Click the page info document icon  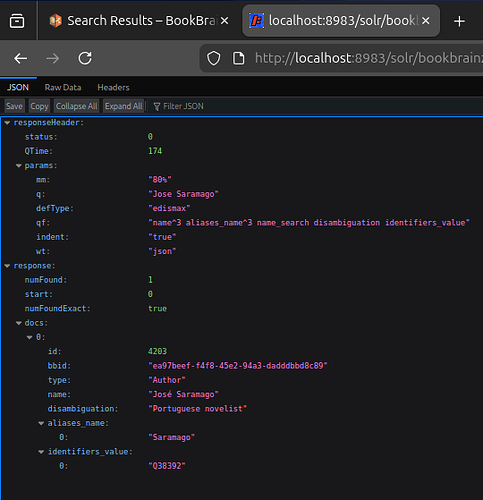point(239,58)
